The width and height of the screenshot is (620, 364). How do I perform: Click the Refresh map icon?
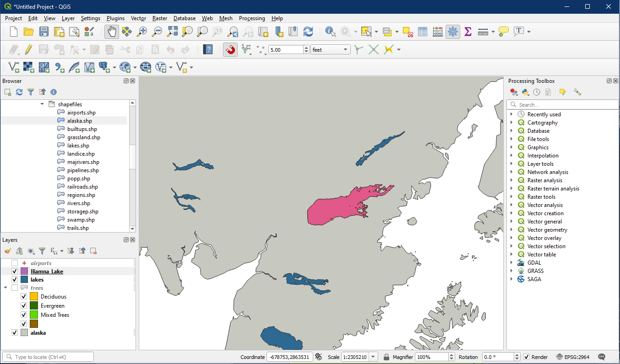(308, 32)
